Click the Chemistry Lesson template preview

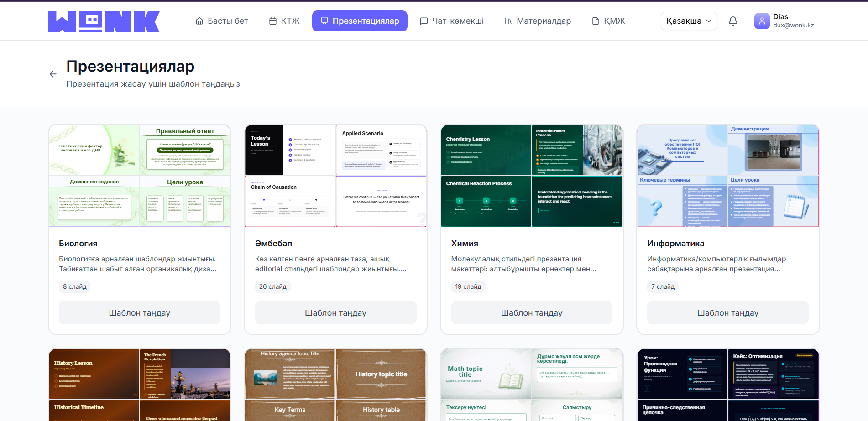coord(532,176)
